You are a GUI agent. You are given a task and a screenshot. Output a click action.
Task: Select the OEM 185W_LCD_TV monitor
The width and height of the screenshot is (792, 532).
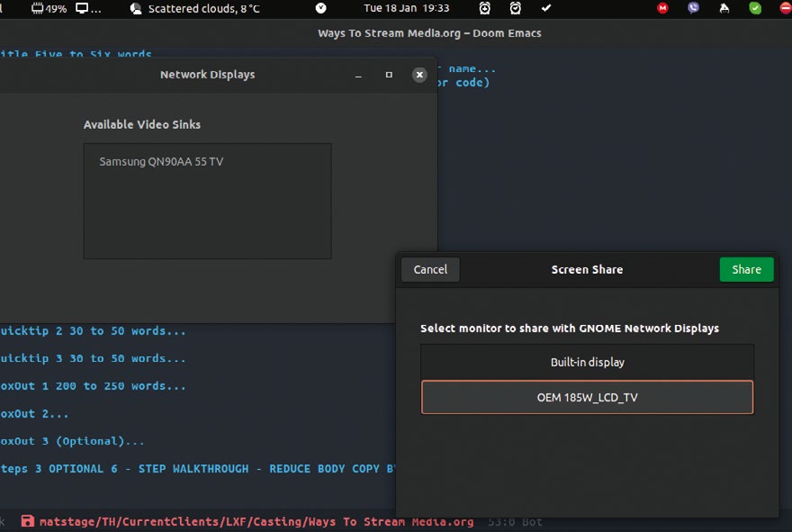pyautogui.click(x=587, y=397)
